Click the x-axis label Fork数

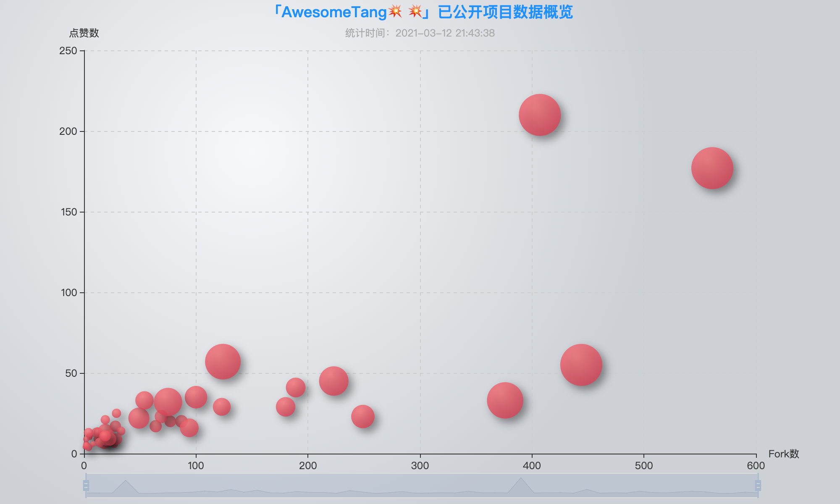coord(783,454)
